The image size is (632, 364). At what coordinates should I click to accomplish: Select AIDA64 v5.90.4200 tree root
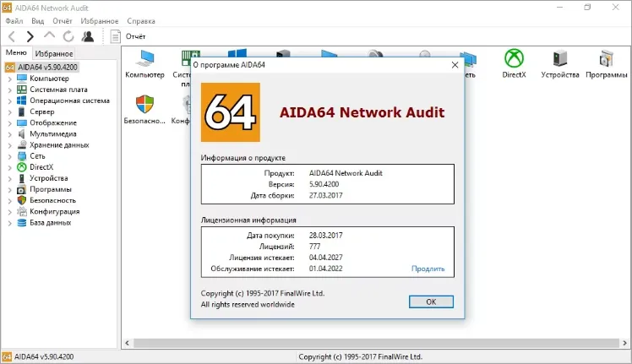pyautogui.click(x=47, y=68)
